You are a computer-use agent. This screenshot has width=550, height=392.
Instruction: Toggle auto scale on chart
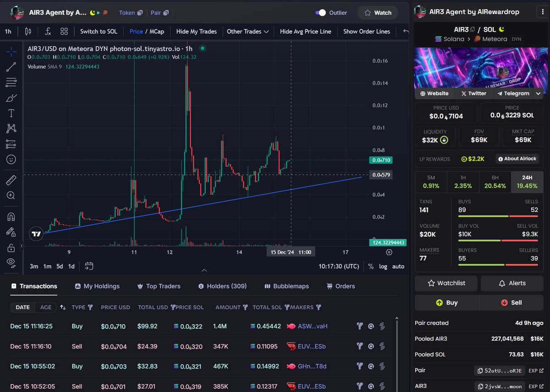pyautogui.click(x=398, y=266)
